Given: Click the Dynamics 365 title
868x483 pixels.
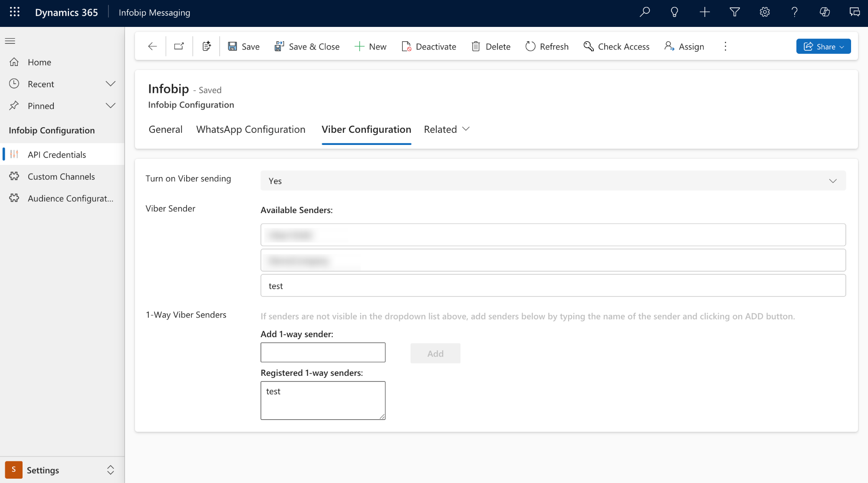Looking at the screenshot, I should coord(66,12).
